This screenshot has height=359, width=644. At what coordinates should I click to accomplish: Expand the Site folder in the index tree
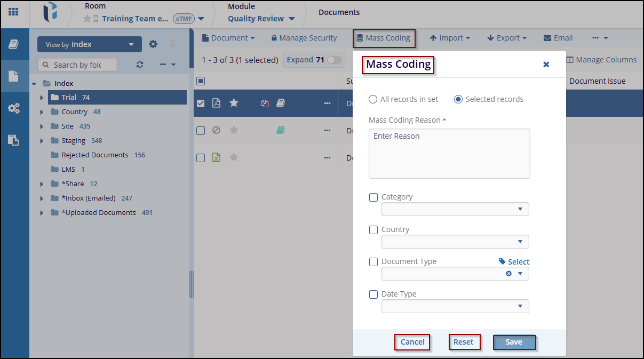point(42,126)
